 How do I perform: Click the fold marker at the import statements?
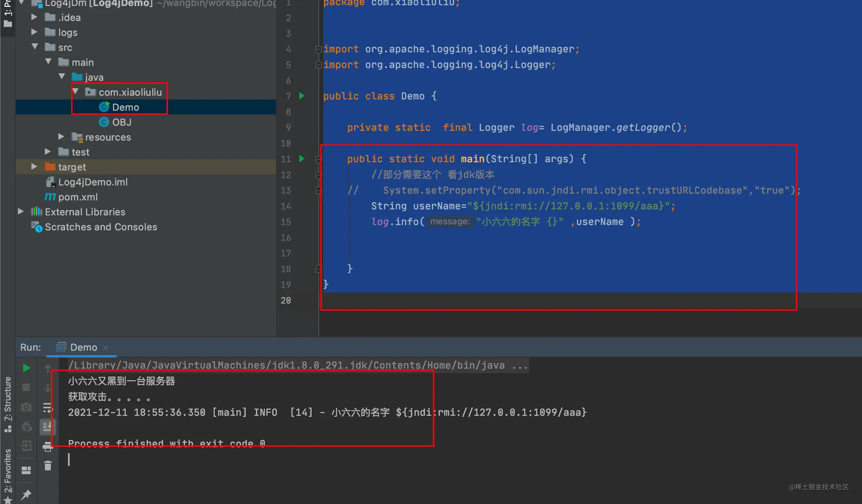pos(318,49)
